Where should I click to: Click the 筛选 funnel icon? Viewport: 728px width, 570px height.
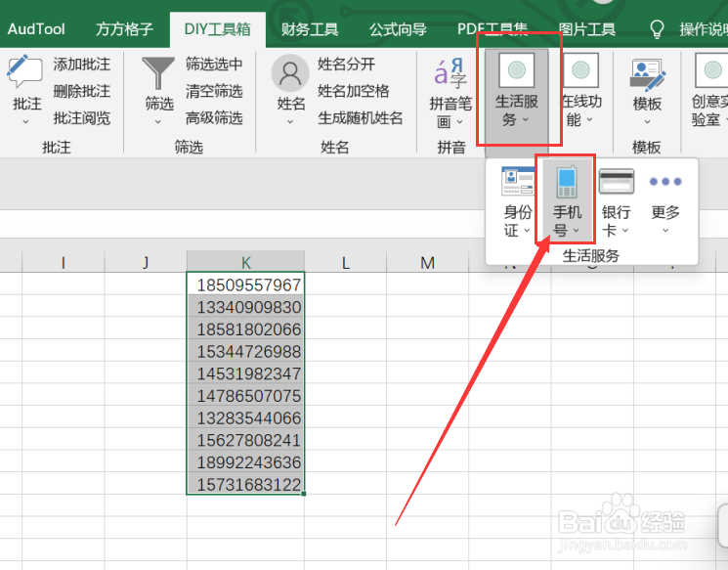[158, 72]
